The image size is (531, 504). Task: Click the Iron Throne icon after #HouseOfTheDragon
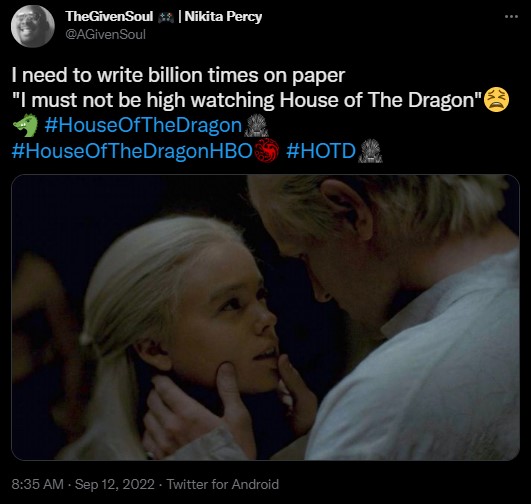(256, 126)
